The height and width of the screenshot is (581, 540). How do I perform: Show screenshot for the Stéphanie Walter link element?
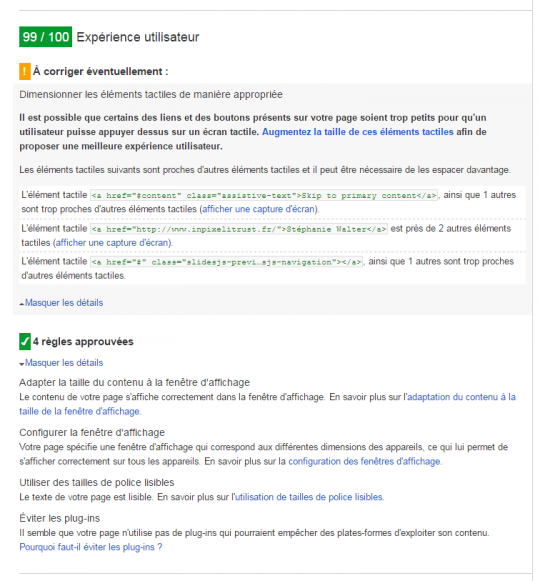112,243
